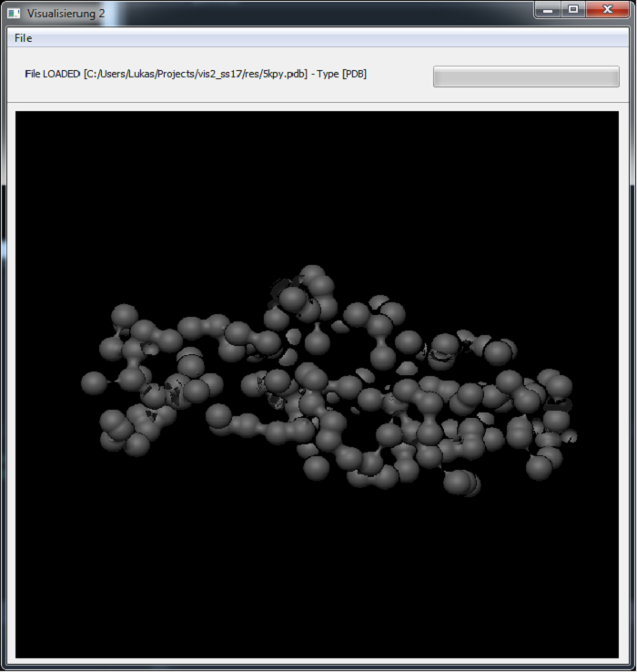
Task: Click the File LOADED status text
Action: click(x=196, y=74)
